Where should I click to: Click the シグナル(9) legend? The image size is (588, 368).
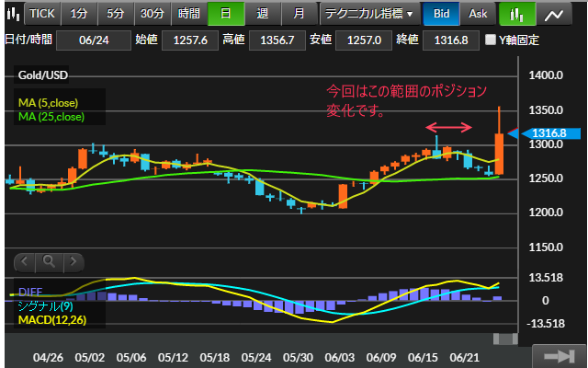coord(45,306)
